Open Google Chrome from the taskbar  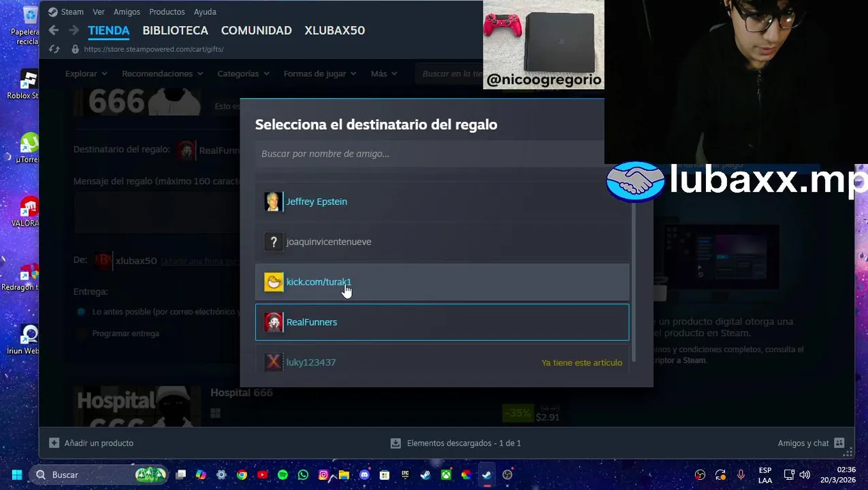242,475
